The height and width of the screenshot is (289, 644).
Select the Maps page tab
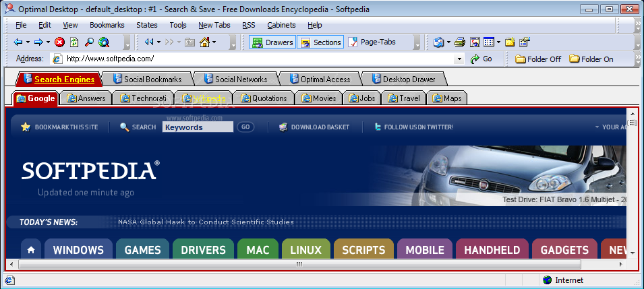pyautogui.click(x=447, y=98)
